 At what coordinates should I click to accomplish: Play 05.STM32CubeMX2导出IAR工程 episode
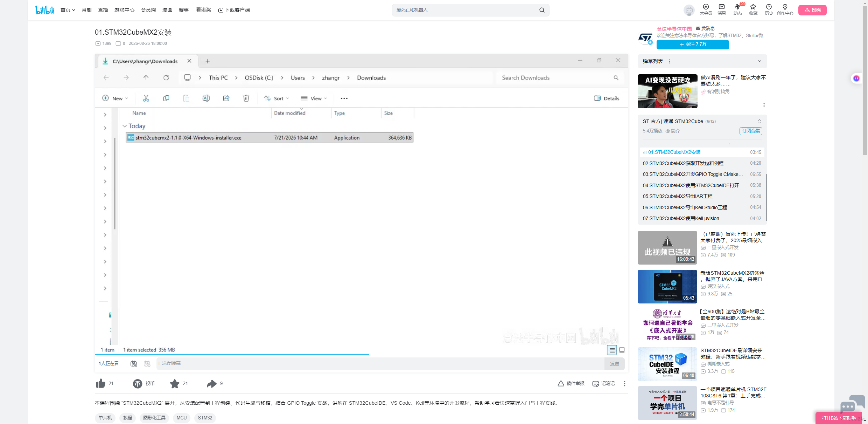coord(702,196)
